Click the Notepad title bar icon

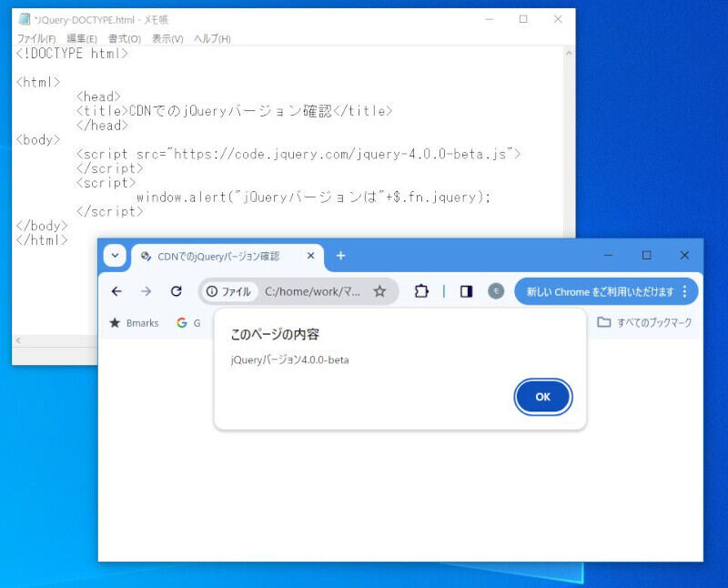[25, 19]
